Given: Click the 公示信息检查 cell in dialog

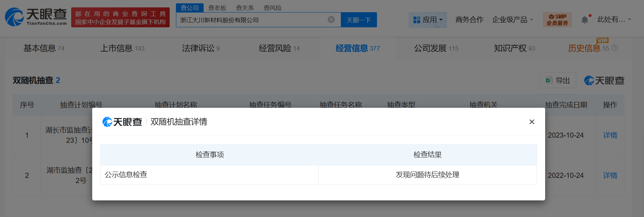Looking at the screenshot, I should click(210, 175).
